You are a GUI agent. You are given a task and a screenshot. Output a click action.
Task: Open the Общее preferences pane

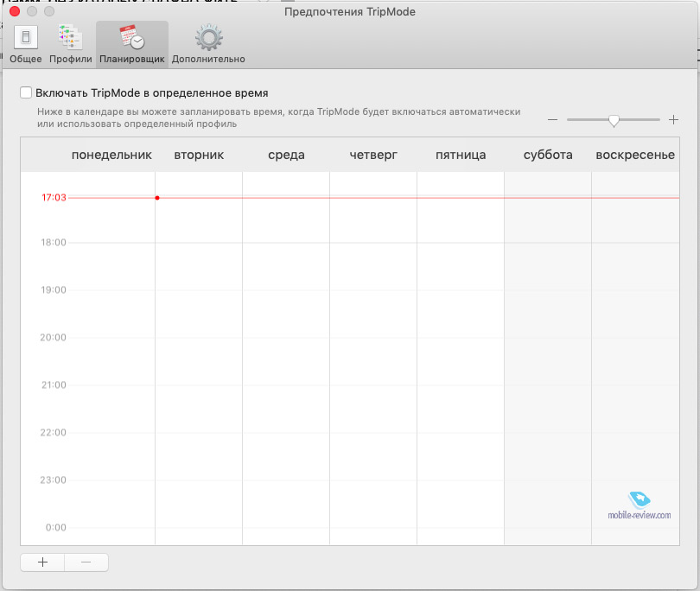coord(25,45)
